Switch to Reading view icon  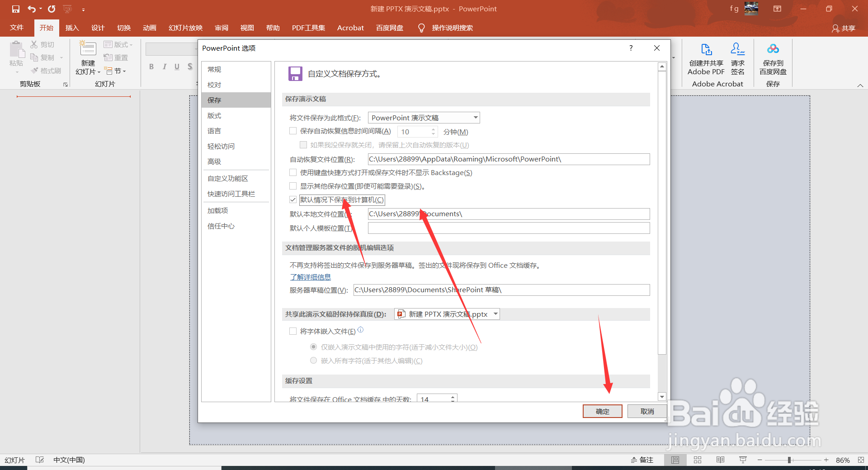point(720,460)
